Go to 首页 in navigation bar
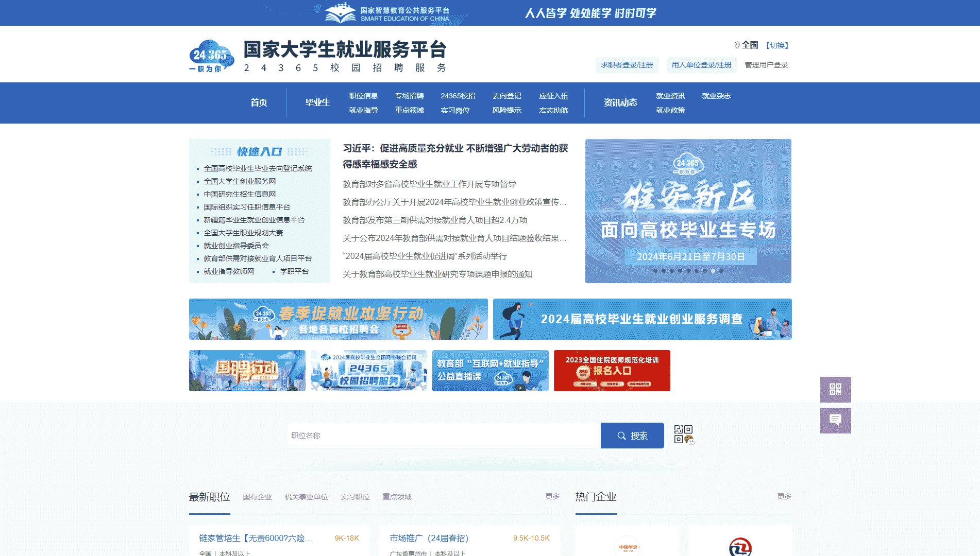 pos(259,102)
